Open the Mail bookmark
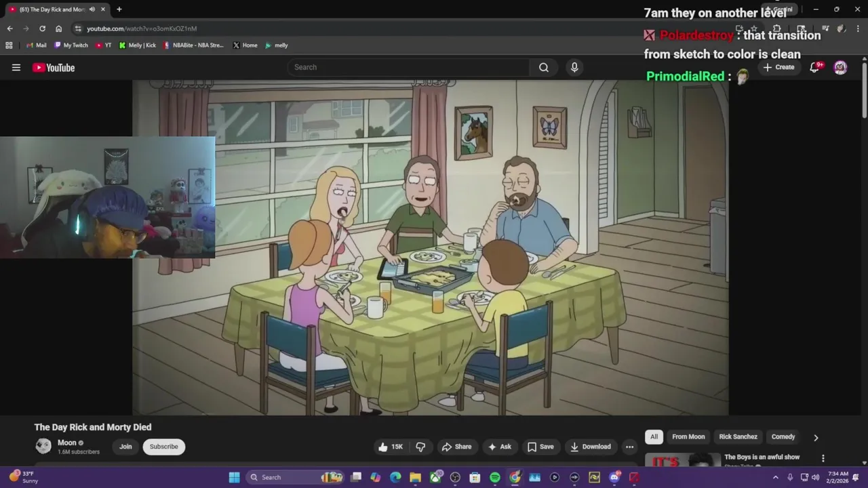 [37, 45]
